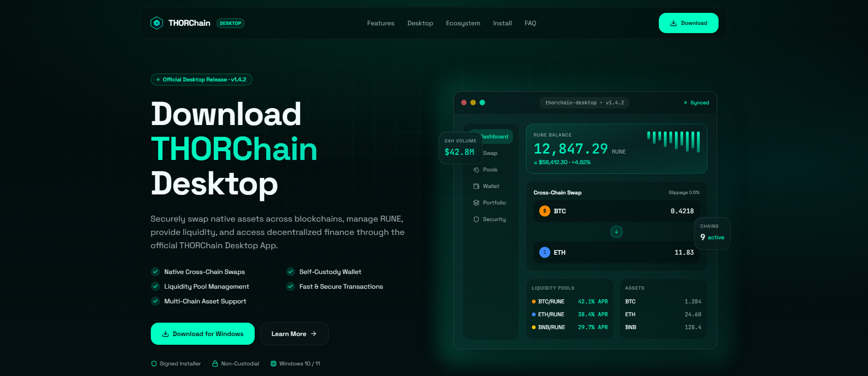
Task: Click the ETH 24.60 asset row
Action: (x=663, y=314)
